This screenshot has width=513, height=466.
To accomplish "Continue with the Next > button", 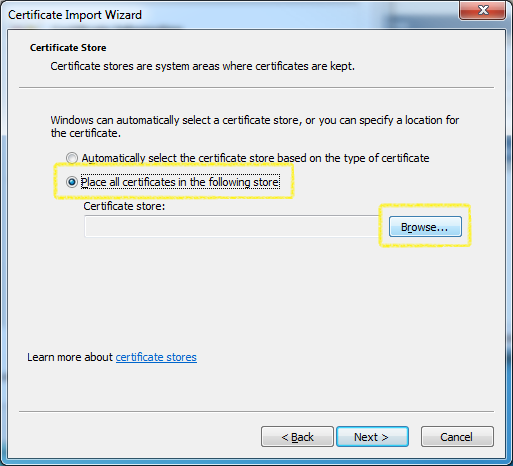I will (x=372, y=437).
